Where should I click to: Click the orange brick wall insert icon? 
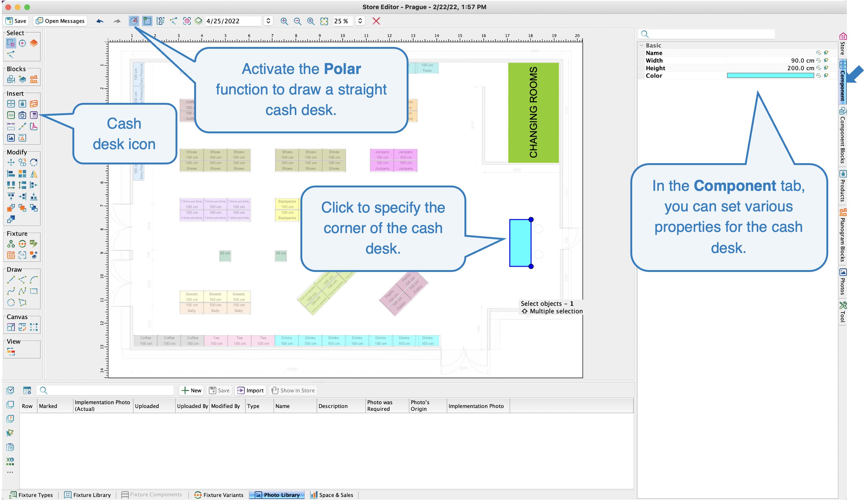coord(34,103)
